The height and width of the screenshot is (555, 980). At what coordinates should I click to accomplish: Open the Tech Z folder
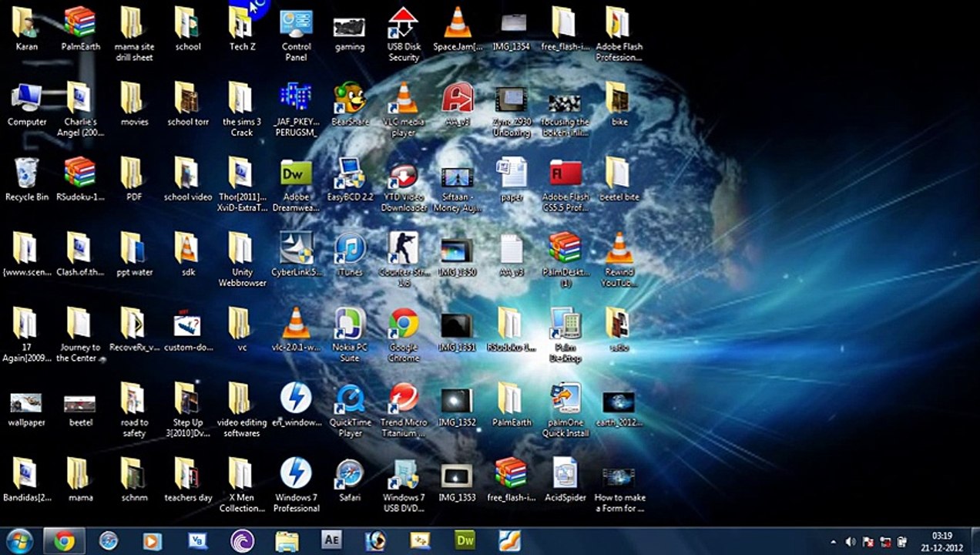[x=241, y=30]
